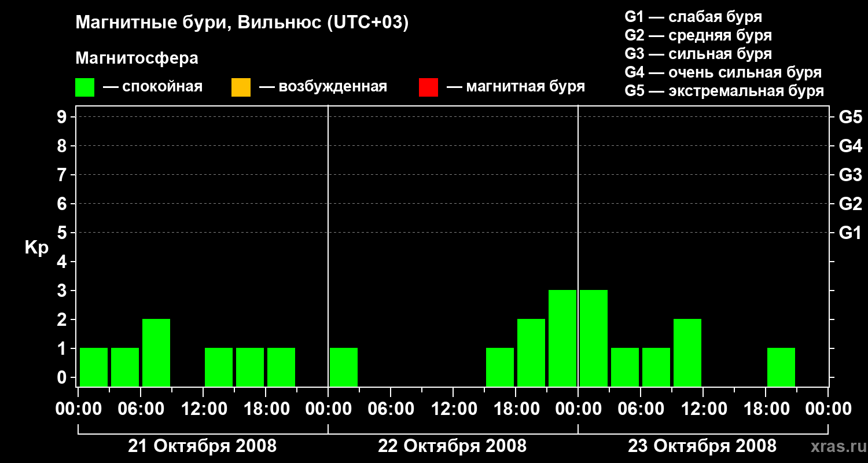Click the 'G5 — экстремальная буря' legend line

(x=724, y=91)
